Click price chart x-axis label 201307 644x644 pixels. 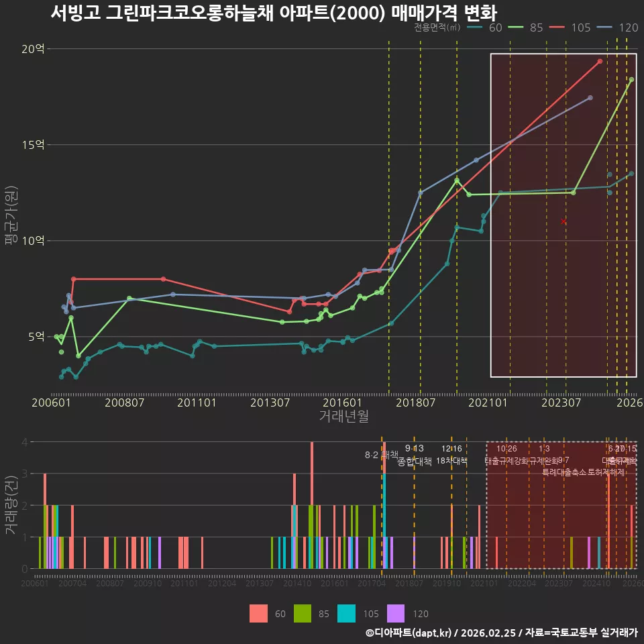pyautogui.click(x=270, y=402)
